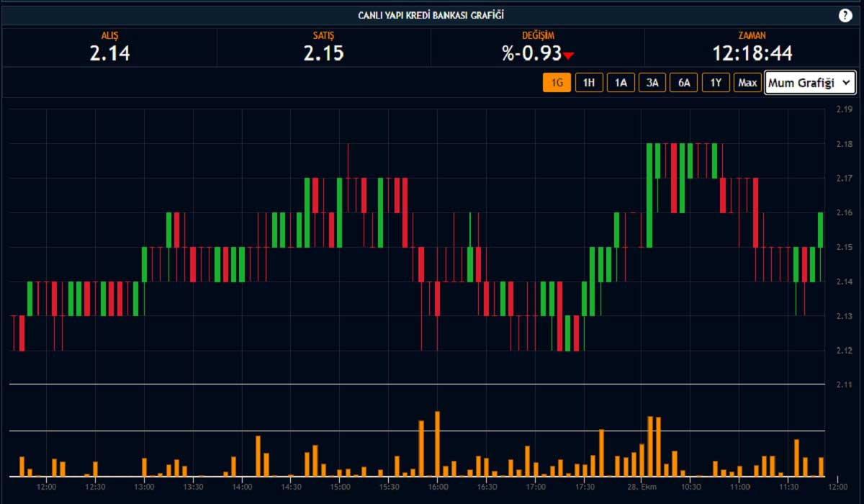The width and height of the screenshot is (864, 504).
Task: Click the 2.19 price axis label
Action: (844, 109)
